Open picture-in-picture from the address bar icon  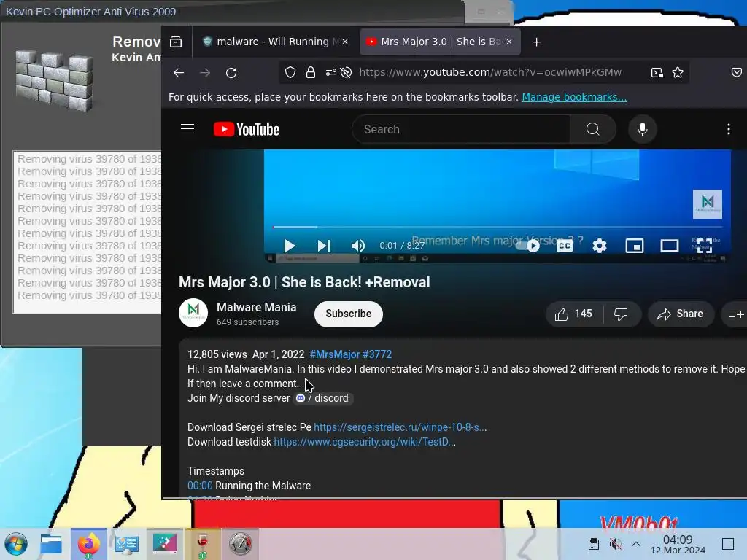click(657, 72)
